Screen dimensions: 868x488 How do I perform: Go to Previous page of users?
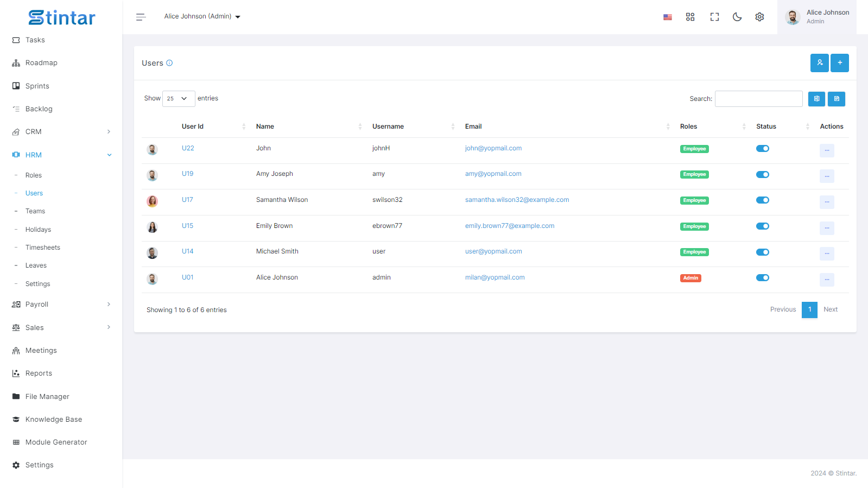[x=783, y=309]
